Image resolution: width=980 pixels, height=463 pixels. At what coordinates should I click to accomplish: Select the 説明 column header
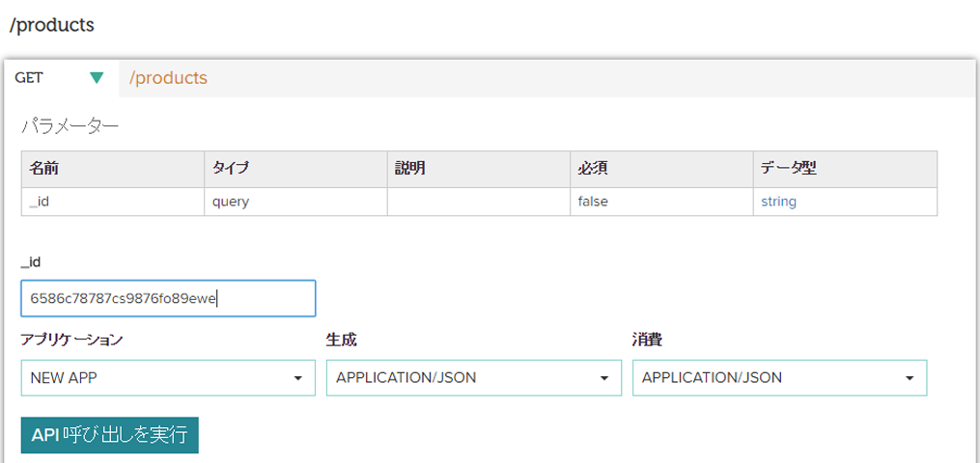point(410,169)
